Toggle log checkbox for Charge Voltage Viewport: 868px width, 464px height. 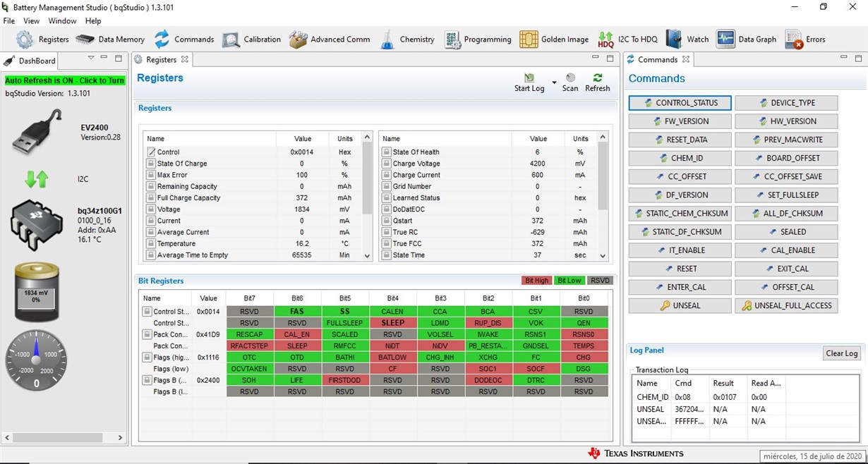[x=386, y=164]
